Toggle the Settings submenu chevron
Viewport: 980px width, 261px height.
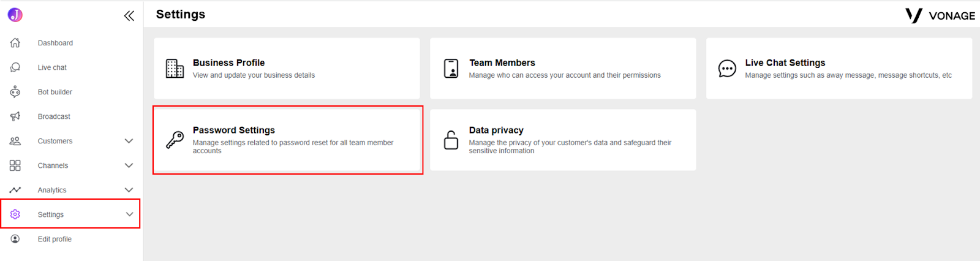point(129,214)
